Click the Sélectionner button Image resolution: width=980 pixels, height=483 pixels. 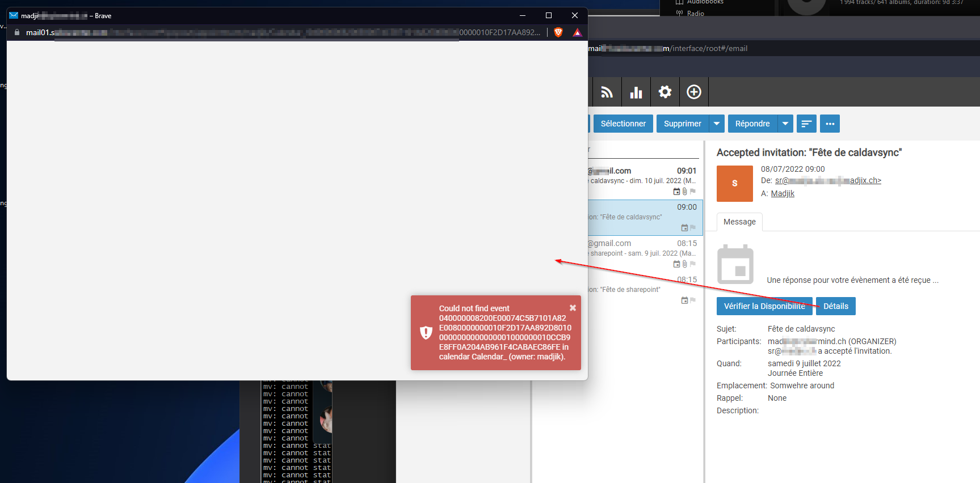(623, 124)
